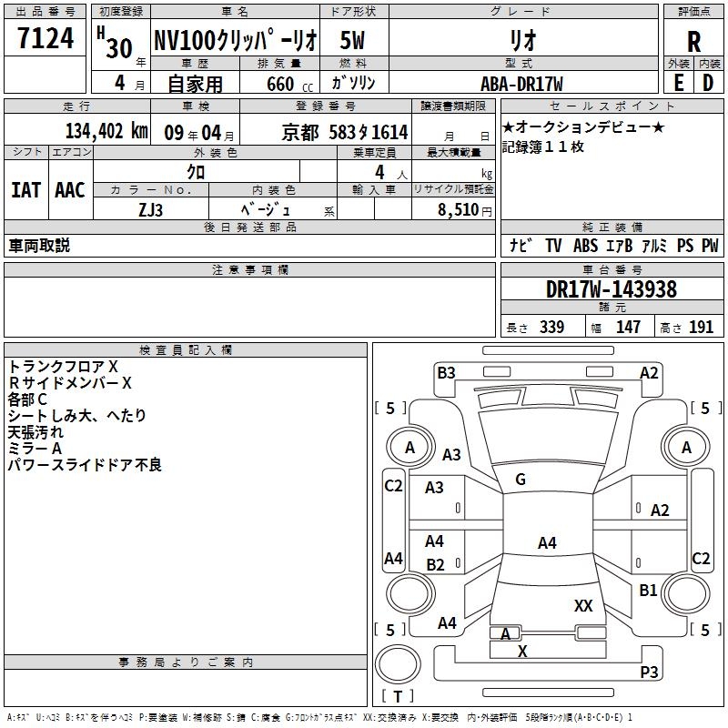Click the exterior color クロ

pyautogui.click(x=196, y=172)
